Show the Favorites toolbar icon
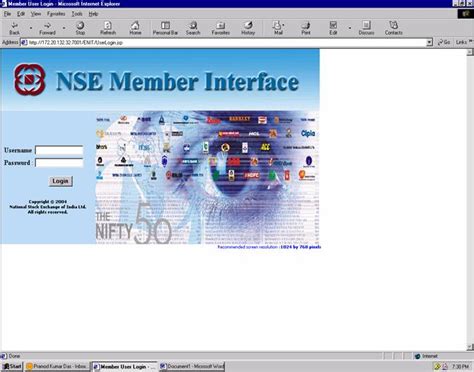 (x=220, y=28)
